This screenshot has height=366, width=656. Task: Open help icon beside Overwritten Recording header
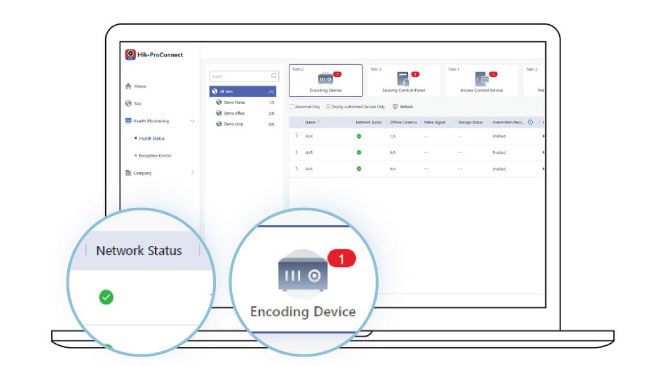[530, 122]
